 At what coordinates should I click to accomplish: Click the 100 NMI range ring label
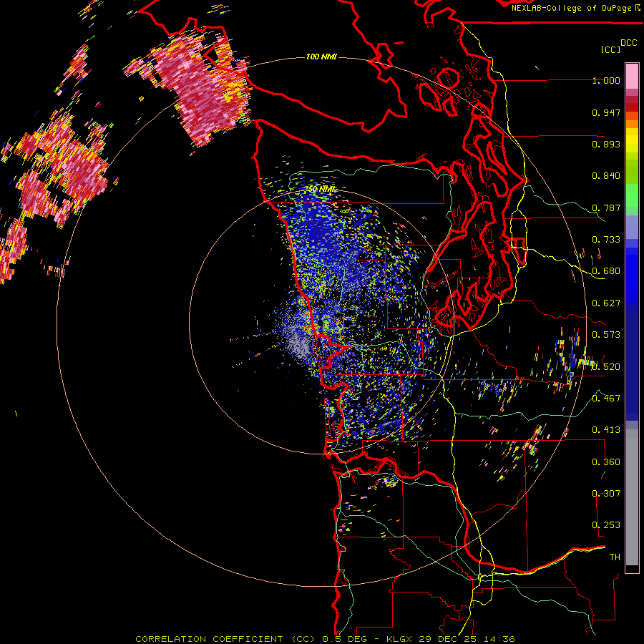tap(321, 57)
